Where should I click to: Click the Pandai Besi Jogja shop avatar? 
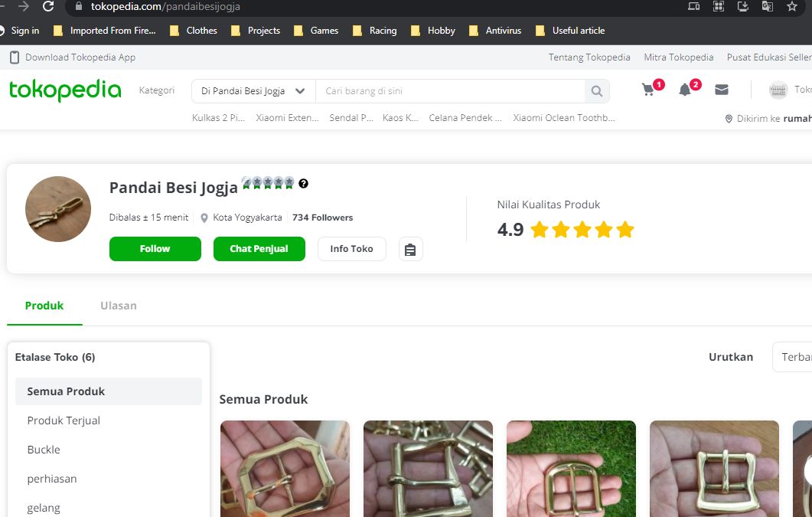58,209
